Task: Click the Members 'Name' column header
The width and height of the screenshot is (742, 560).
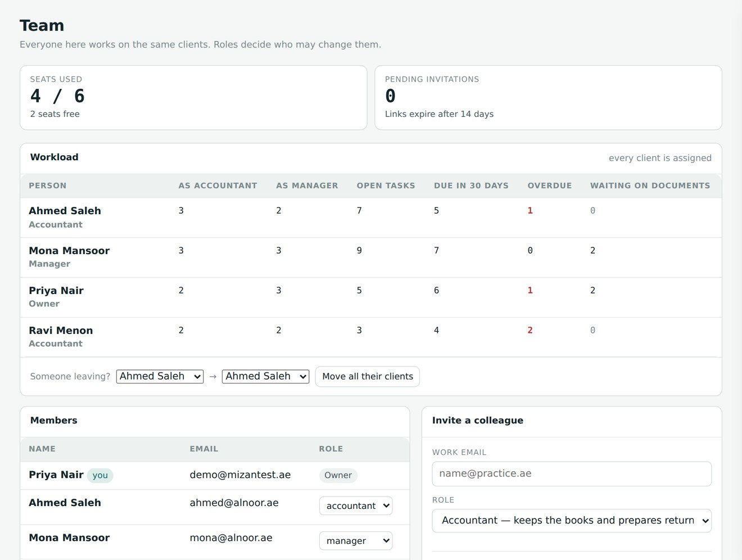Action: [42, 449]
